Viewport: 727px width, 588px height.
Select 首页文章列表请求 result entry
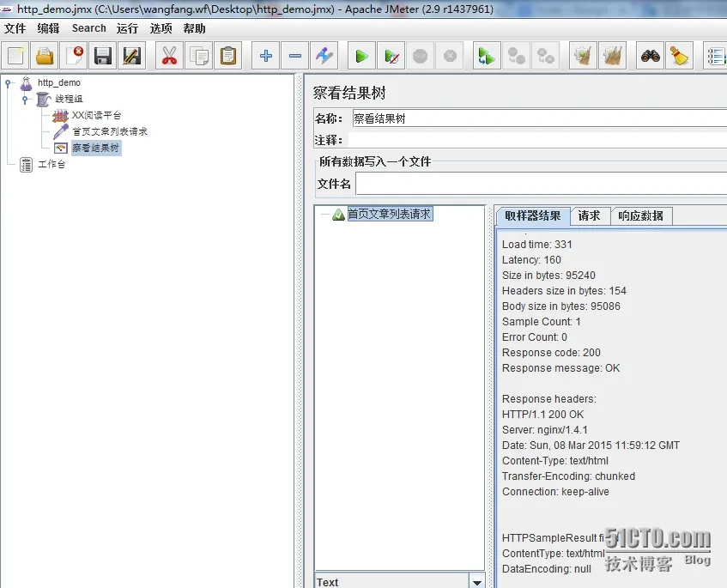[390, 214]
